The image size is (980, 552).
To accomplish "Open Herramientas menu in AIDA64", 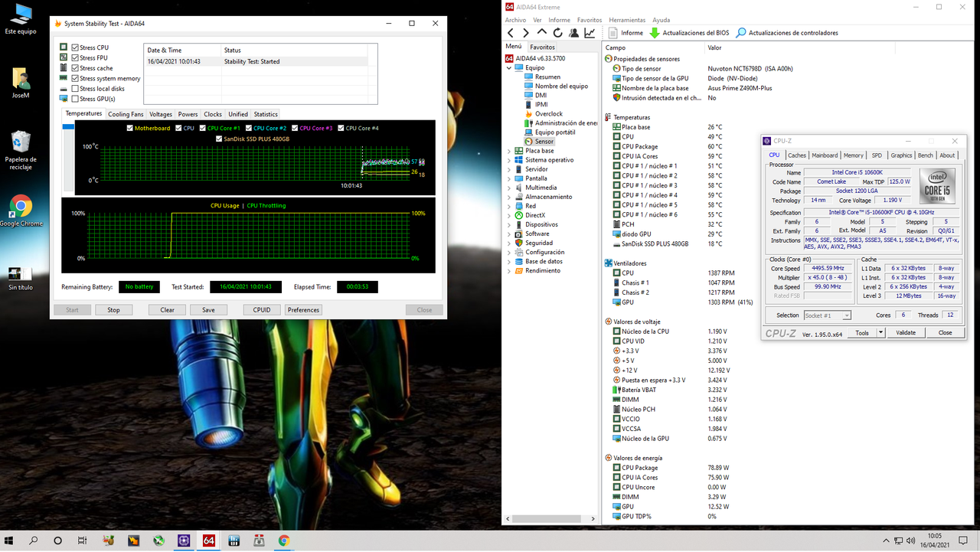I will coord(627,20).
